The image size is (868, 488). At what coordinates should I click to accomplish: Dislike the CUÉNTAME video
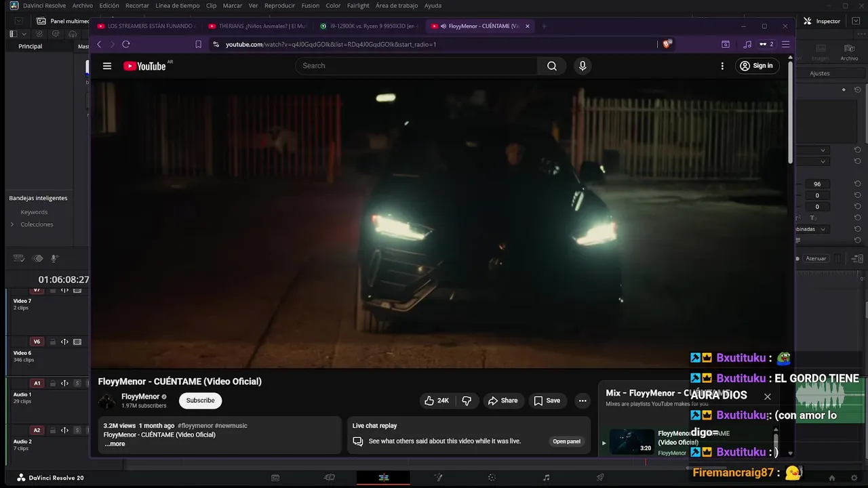pos(467,401)
